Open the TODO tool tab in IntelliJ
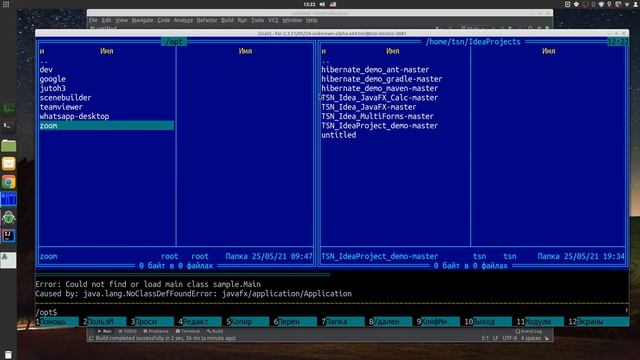The image size is (640, 360). click(x=127, y=331)
